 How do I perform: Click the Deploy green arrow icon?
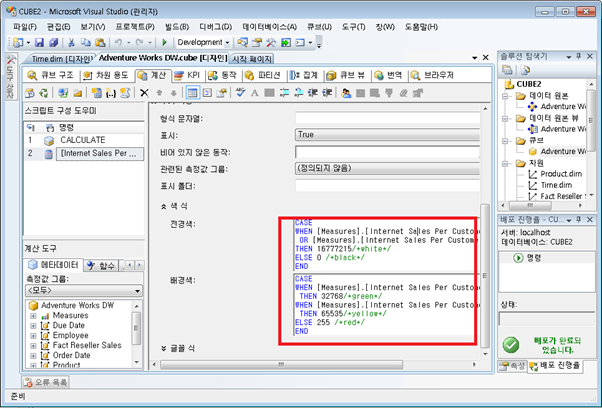[286, 43]
